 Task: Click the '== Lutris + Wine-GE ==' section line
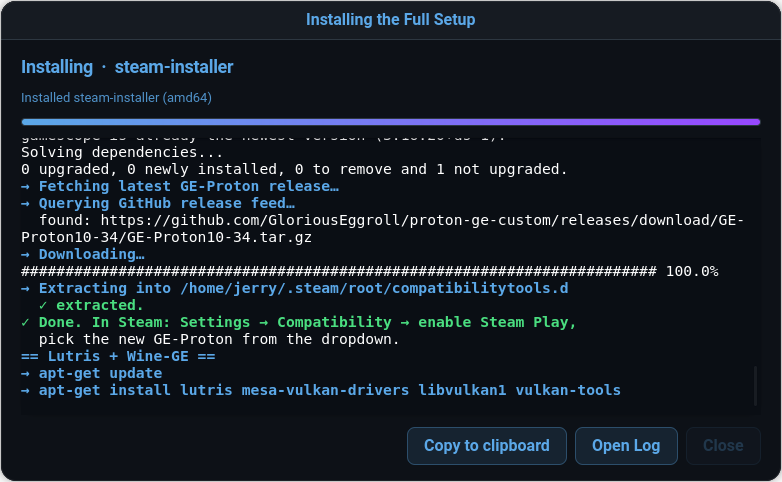click(118, 356)
